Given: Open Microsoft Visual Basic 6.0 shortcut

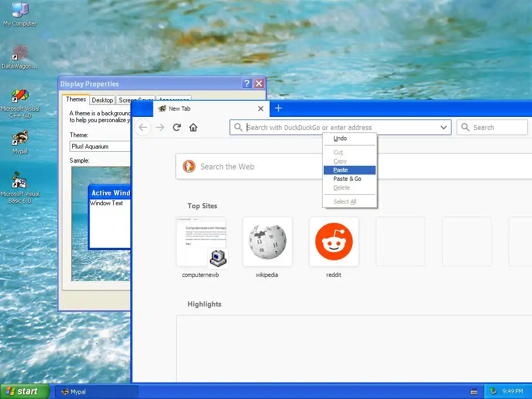Looking at the screenshot, I should [20, 188].
